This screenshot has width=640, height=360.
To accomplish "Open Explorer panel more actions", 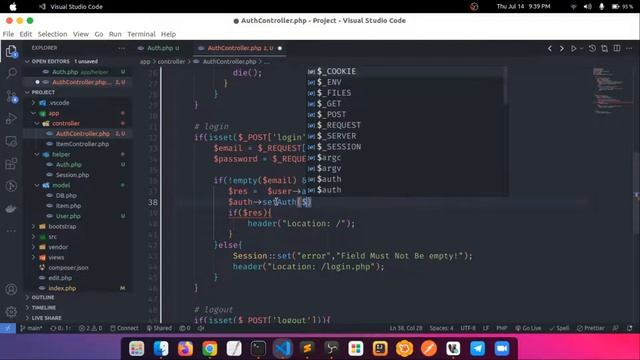I will [x=121, y=48].
